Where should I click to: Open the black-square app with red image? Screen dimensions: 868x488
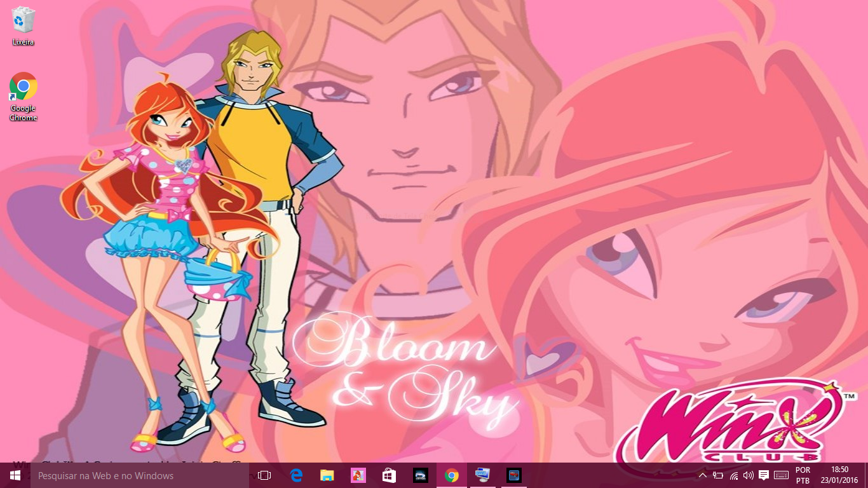[514, 475]
